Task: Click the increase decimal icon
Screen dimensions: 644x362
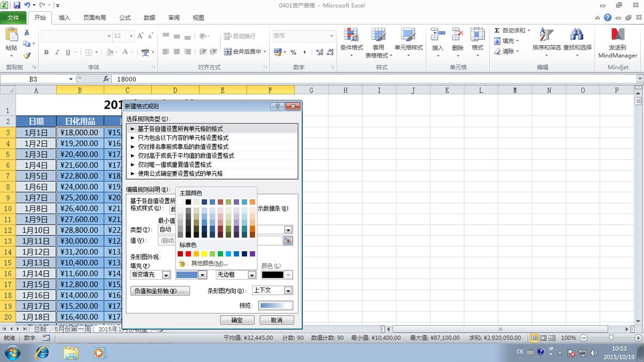Action: point(319,52)
